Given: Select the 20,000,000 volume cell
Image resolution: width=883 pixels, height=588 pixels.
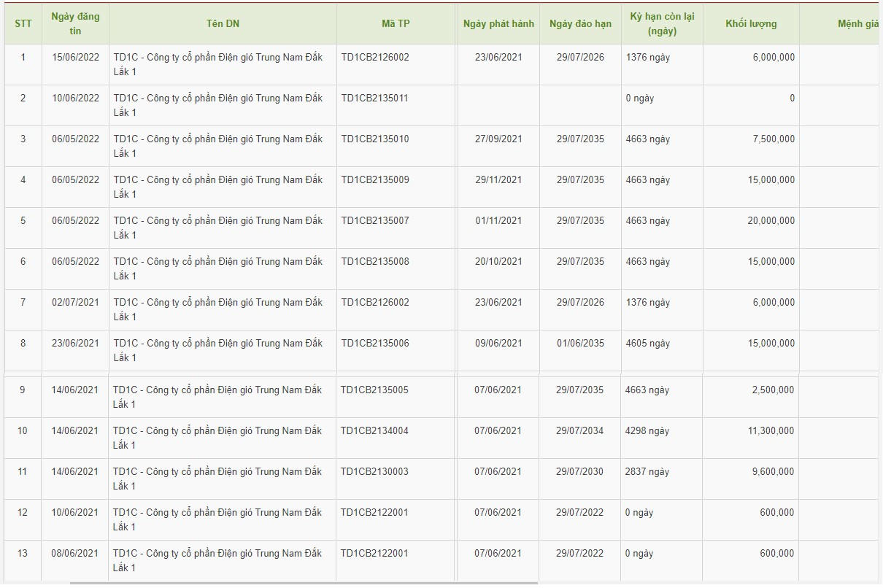Looking at the screenshot, I should 771,221.
